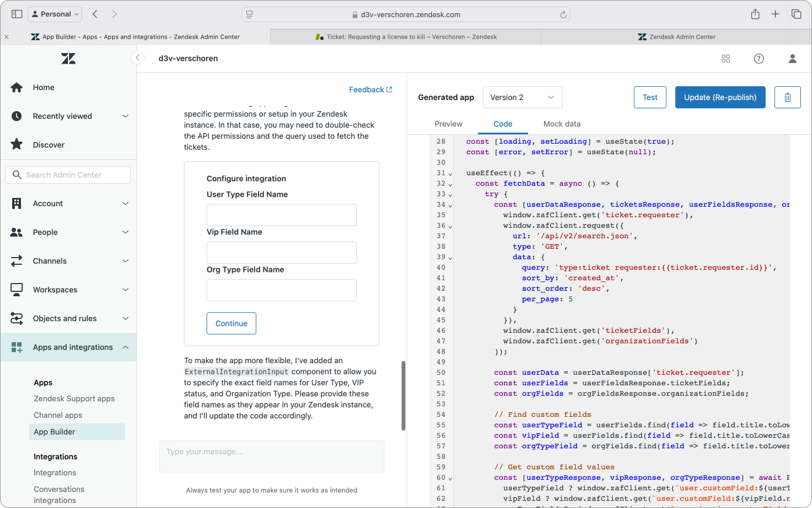Image resolution: width=812 pixels, height=508 pixels.
Task: Click the Discover star icon
Action: (17, 145)
